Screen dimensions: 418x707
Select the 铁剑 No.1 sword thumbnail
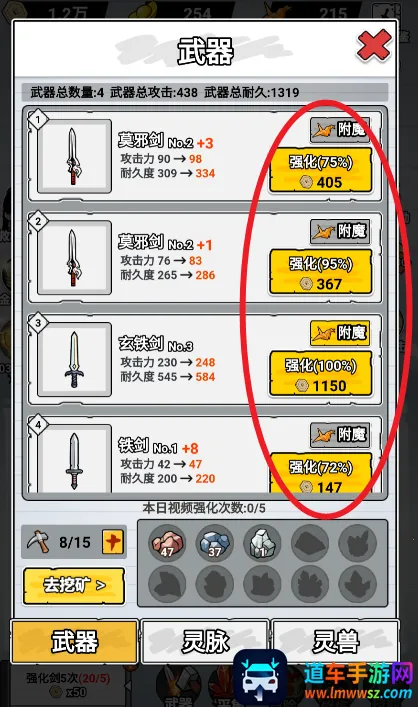tap(74, 459)
